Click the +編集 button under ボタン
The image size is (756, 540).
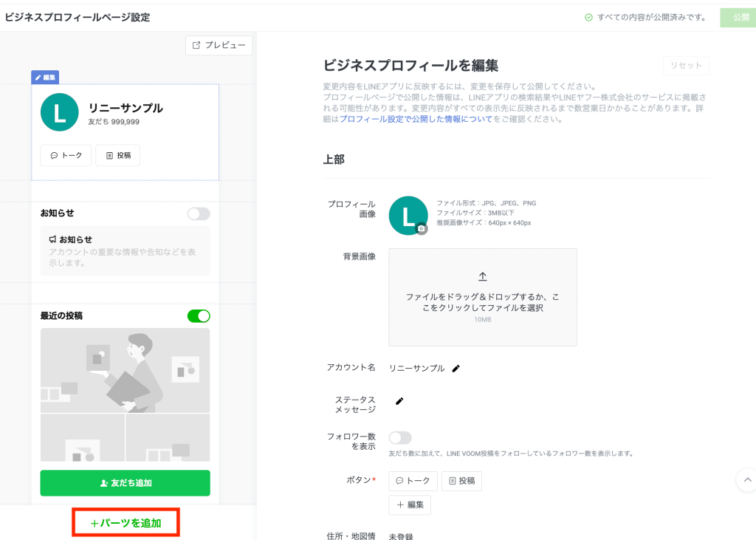coord(410,505)
